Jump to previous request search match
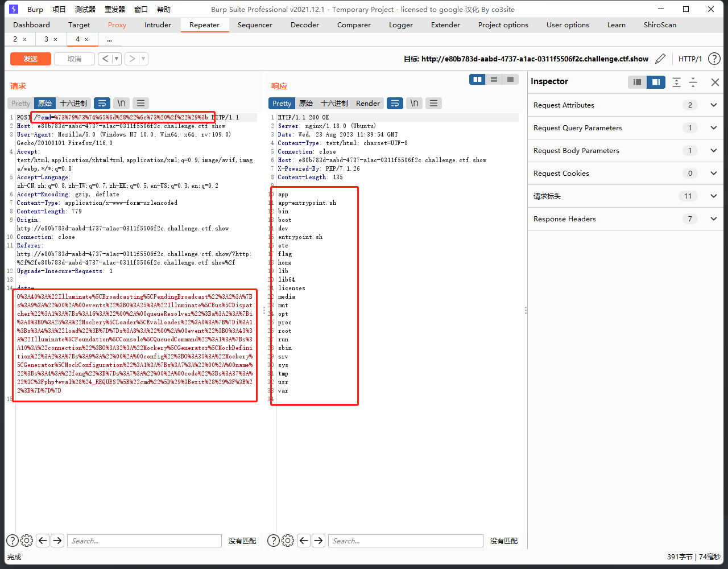The image size is (728, 569). [x=43, y=541]
